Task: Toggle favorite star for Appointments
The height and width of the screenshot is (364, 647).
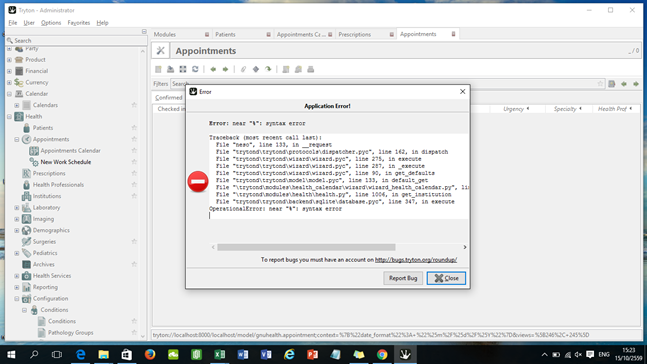Action: point(134,139)
